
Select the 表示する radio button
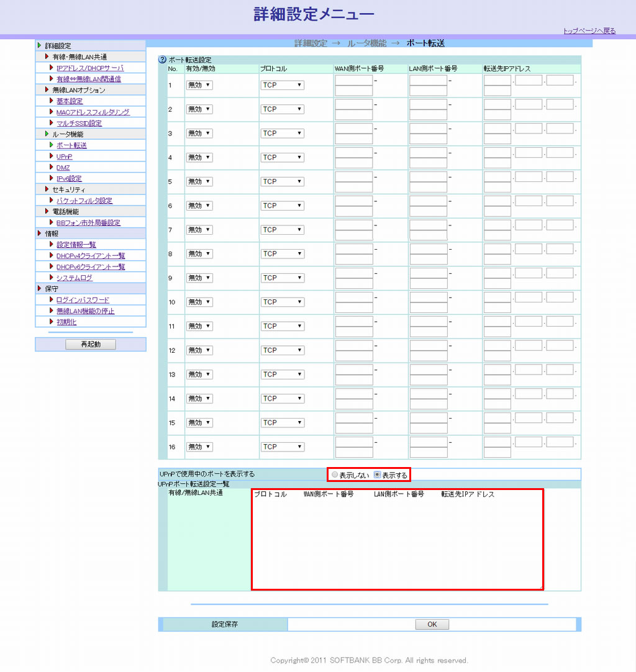(x=377, y=475)
